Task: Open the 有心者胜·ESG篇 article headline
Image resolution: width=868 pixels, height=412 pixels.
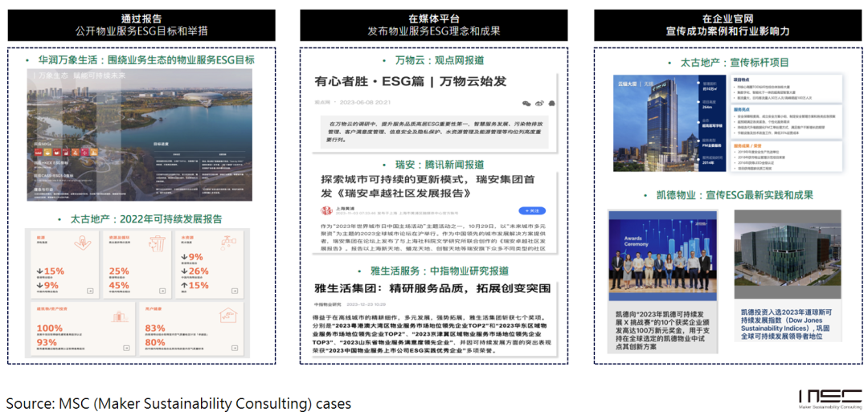Action: point(410,81)
